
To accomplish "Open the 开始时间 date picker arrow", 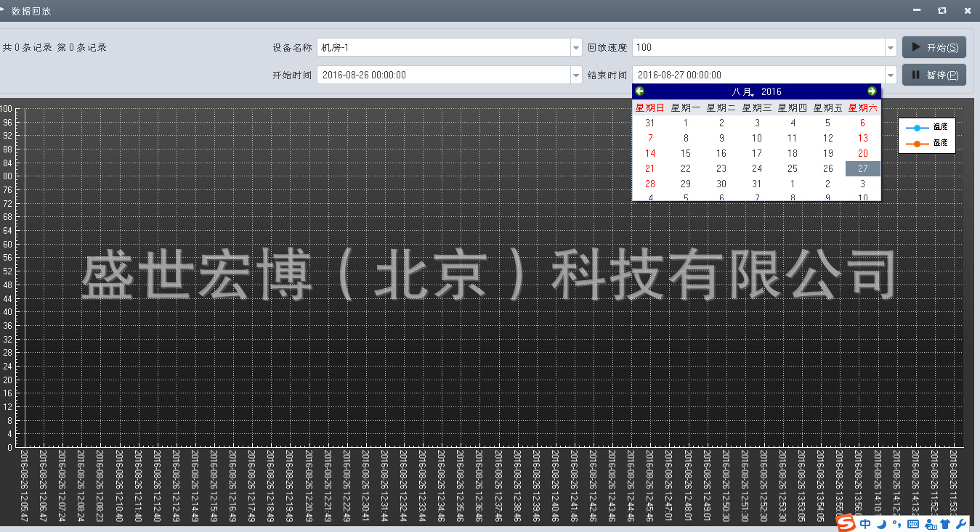I will pos(576,75).
